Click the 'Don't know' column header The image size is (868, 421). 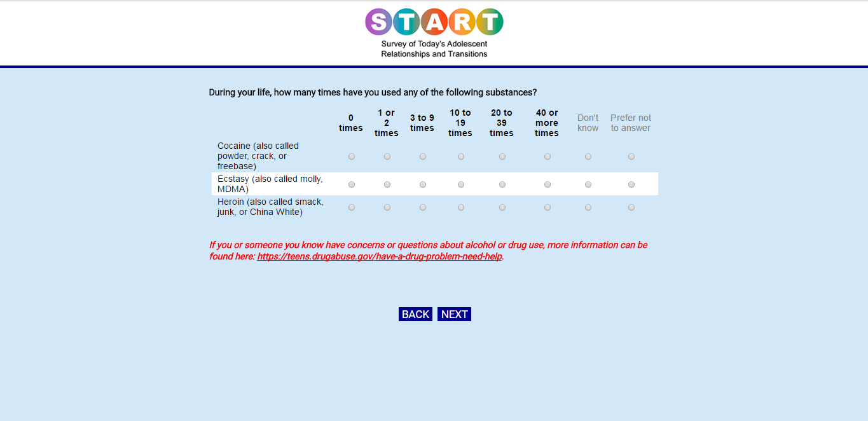point(588,123)
